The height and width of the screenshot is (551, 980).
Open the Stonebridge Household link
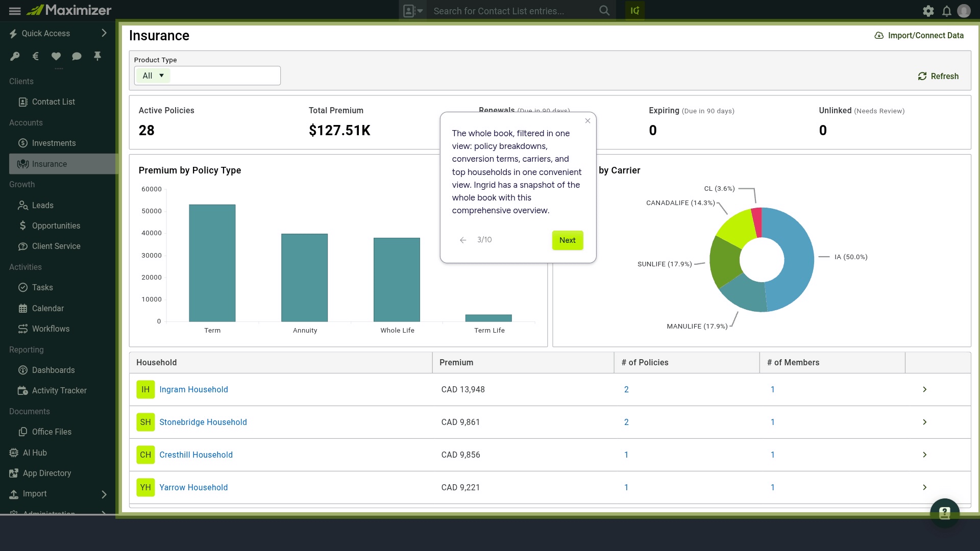pyautogui.click(x=203, y=422)
